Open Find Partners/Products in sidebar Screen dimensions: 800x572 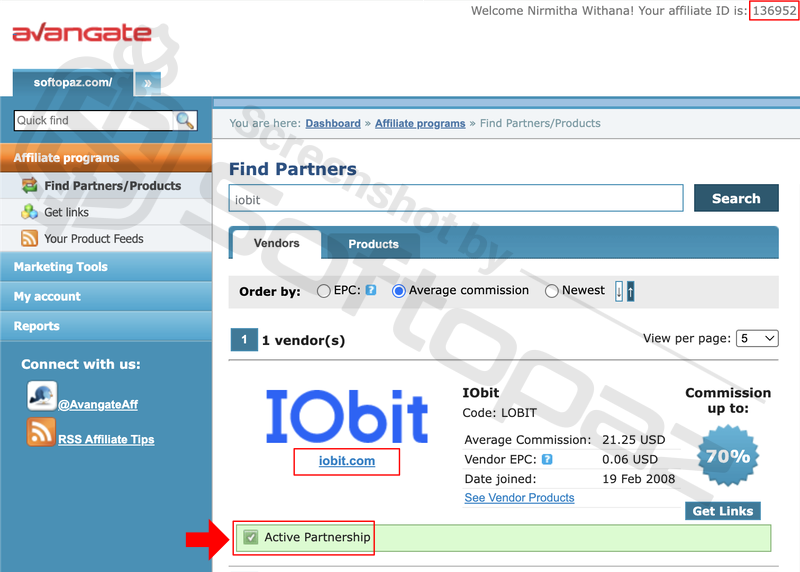coord(112,186)
